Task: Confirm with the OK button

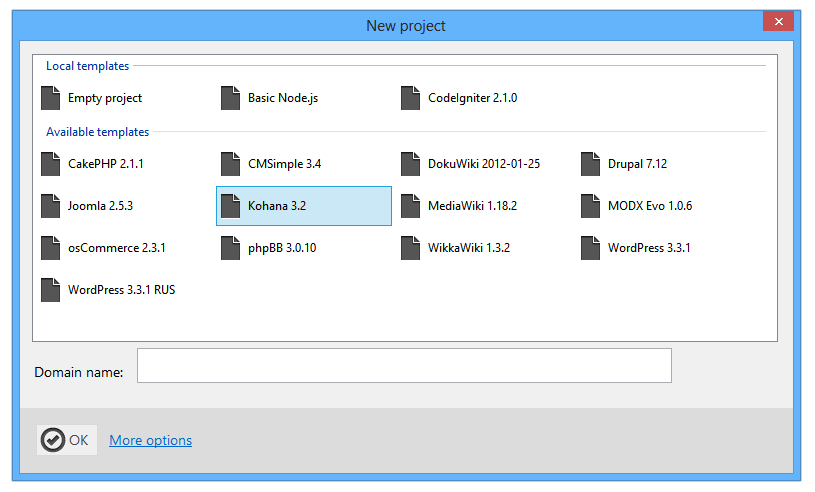Action: click(67, 440)
